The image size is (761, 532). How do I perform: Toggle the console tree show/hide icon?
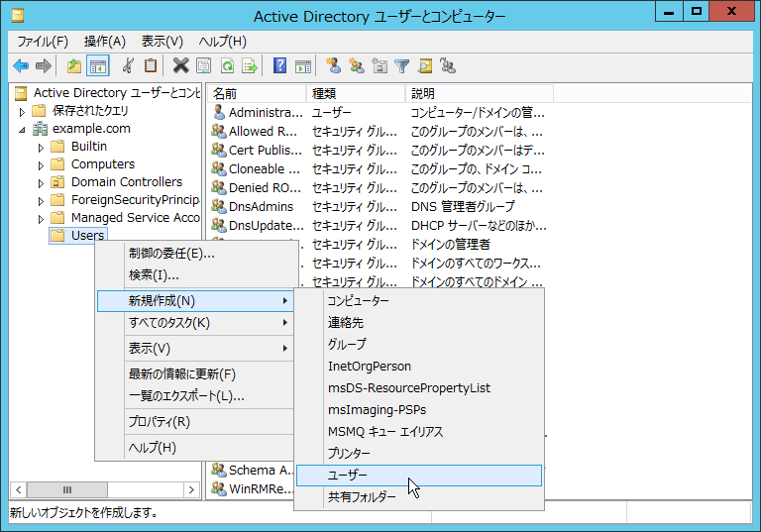coord(97,65)
